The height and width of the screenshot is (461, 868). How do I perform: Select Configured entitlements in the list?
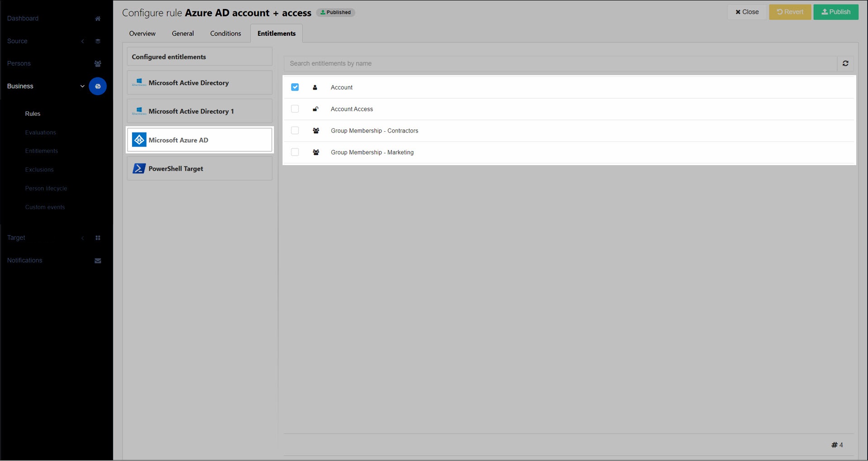pos(199,57)
